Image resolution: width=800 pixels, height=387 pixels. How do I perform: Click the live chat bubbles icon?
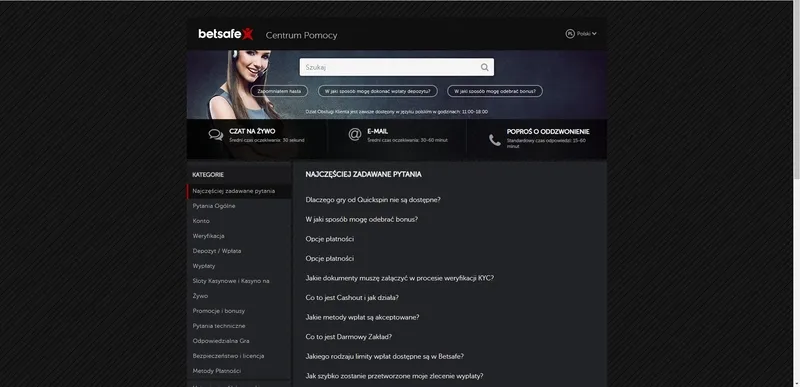click(x=216, y=135)
